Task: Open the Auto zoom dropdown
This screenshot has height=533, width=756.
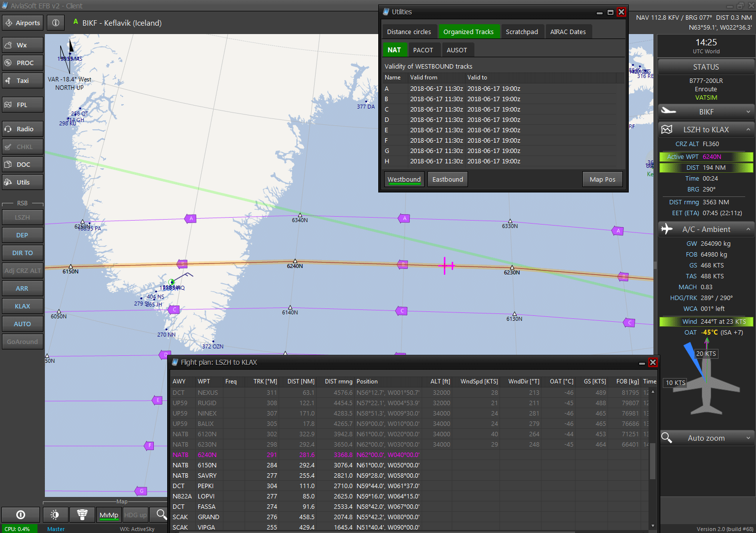Action: pos(706,438)
